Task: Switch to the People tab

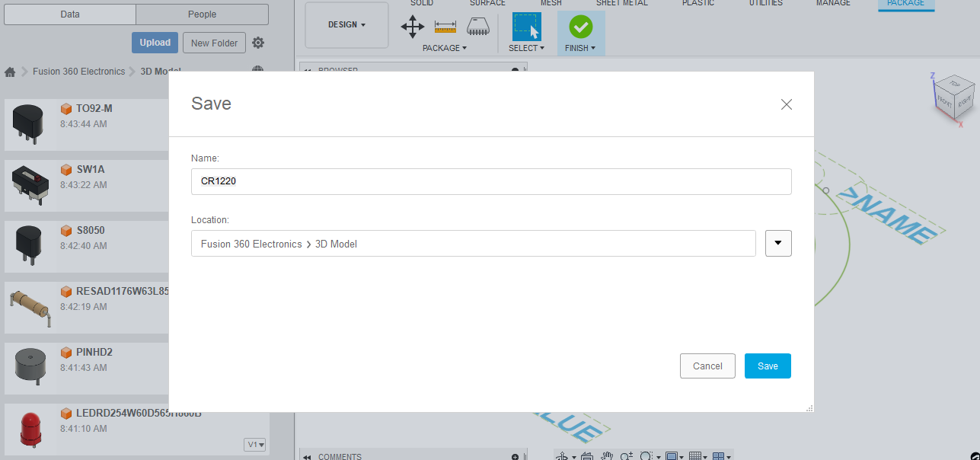Action: pos(202,14)
